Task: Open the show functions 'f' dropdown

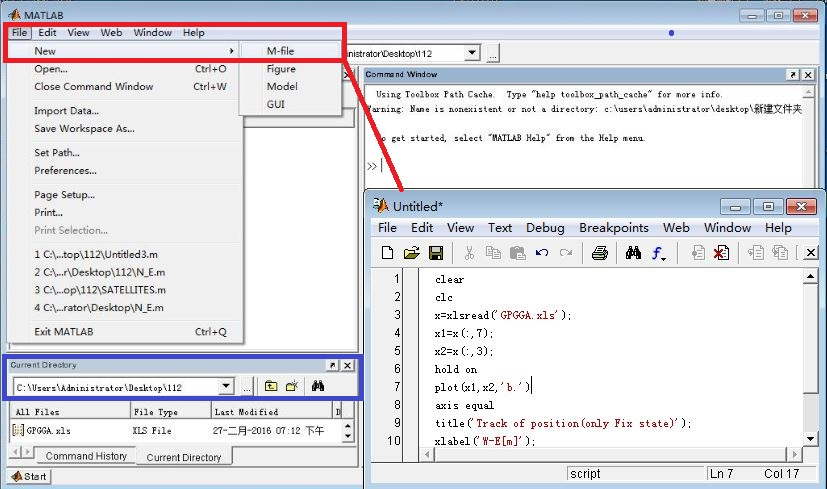Action: click(x=660, y=254)
